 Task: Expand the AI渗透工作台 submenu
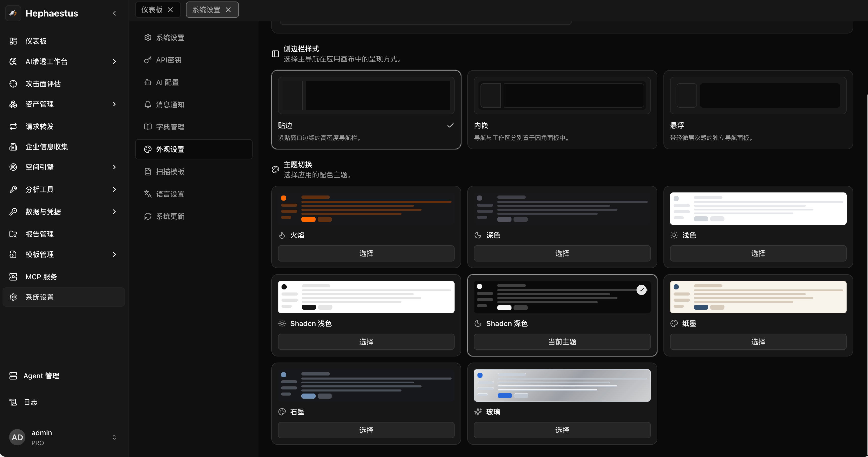click(x=115, y=61)
